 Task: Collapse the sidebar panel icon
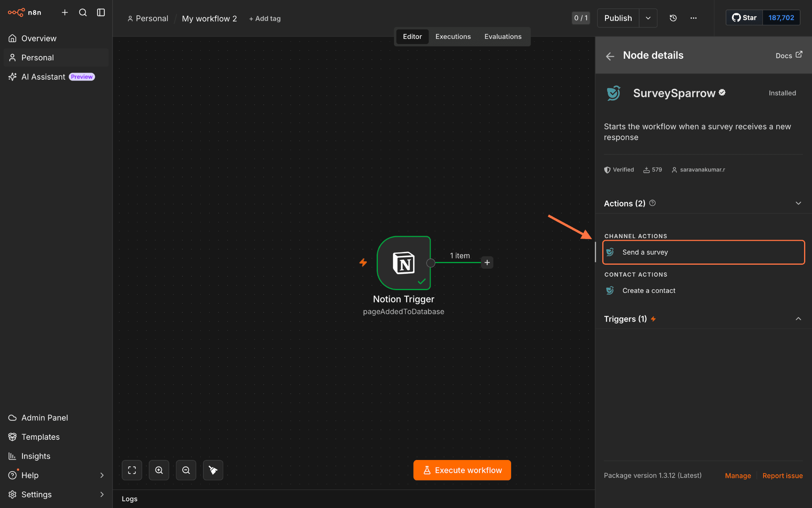coord(101,13)
